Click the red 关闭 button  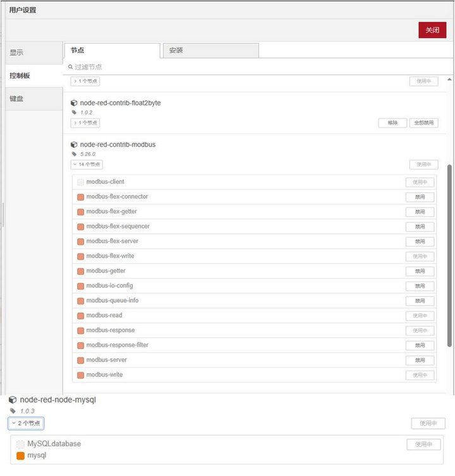point(432,30)
